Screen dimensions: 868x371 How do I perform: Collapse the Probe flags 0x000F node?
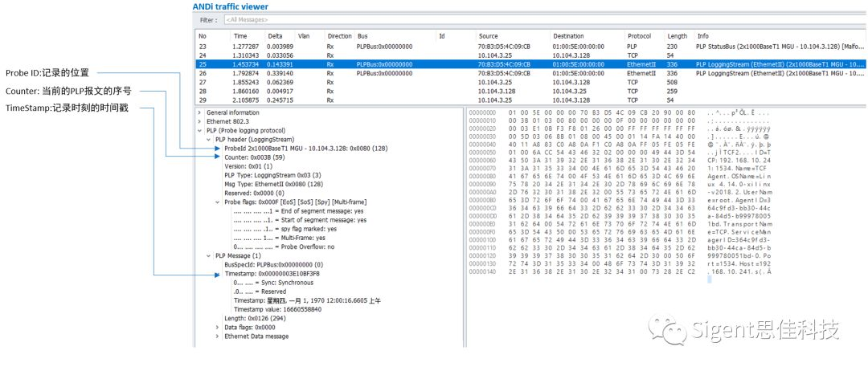click(218, 202)
